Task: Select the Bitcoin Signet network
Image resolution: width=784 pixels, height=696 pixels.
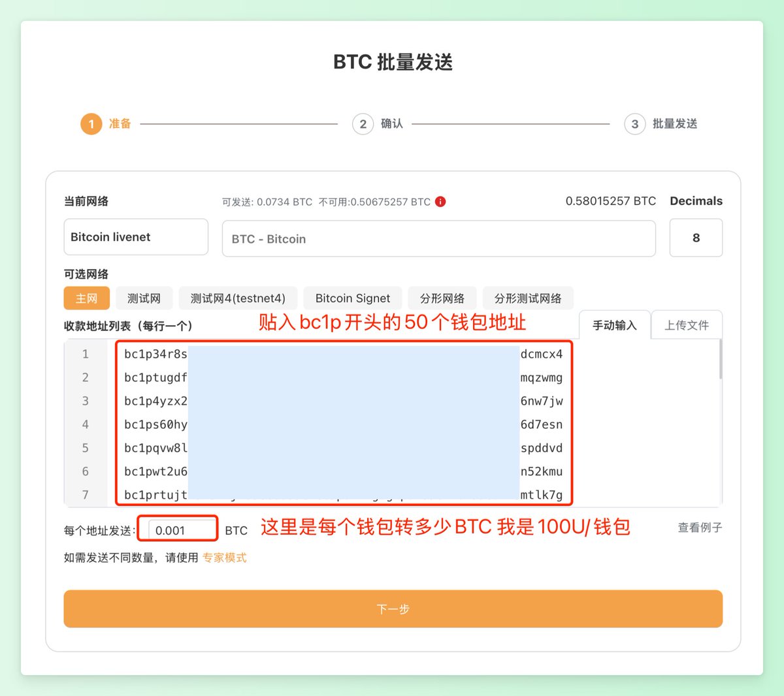Action: click(x=353, y=298)
